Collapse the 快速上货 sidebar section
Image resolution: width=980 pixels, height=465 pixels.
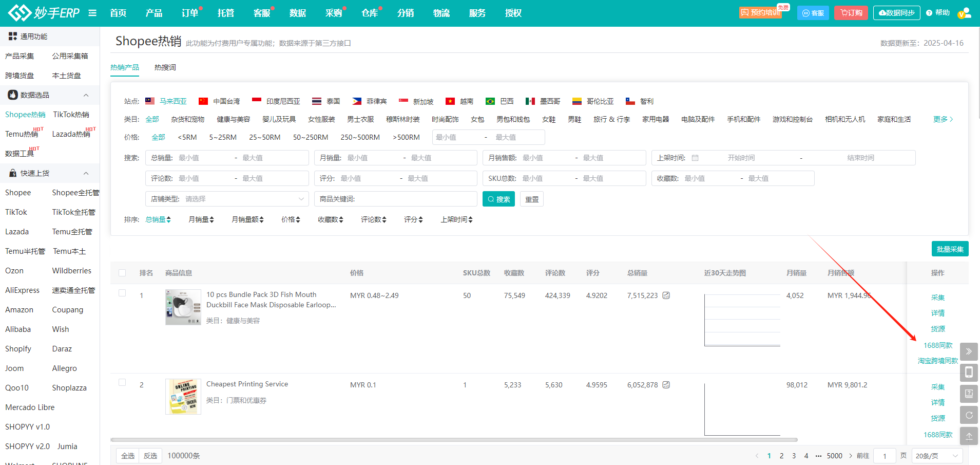[x=86, y=173]
